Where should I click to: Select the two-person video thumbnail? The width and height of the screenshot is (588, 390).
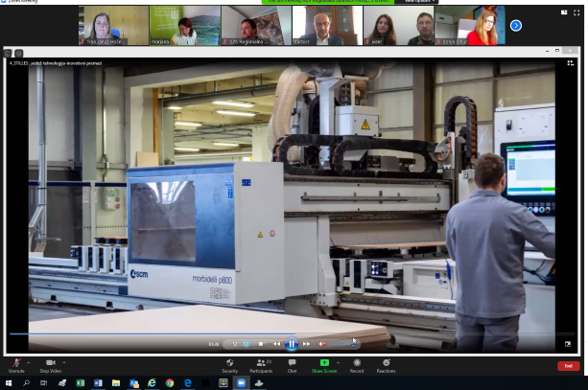click(x=399, y=26)
